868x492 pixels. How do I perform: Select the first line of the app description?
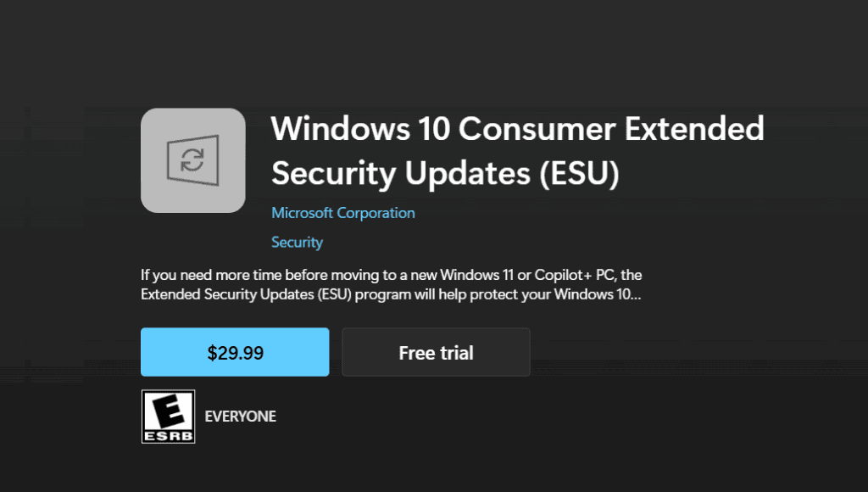coord(392,274)
